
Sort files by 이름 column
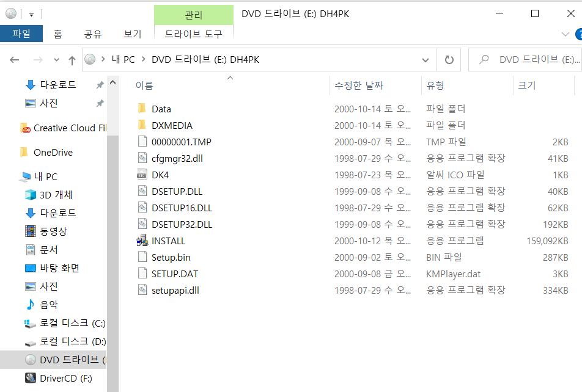coord(226,85)
